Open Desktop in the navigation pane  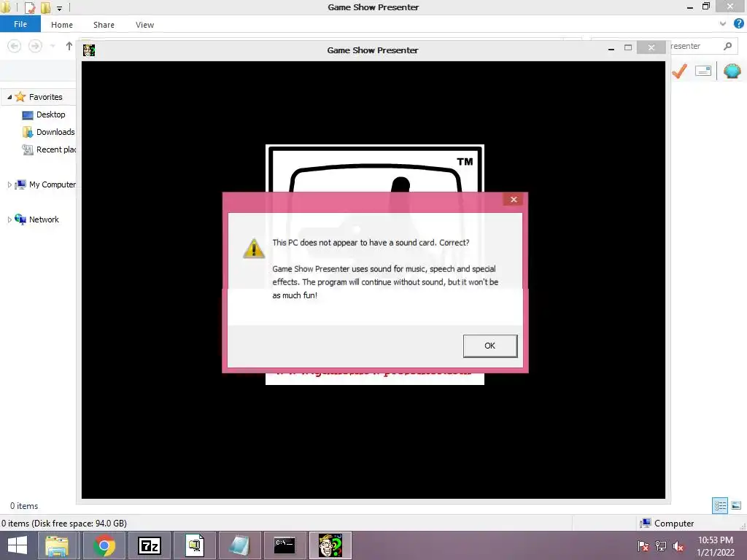50,114
